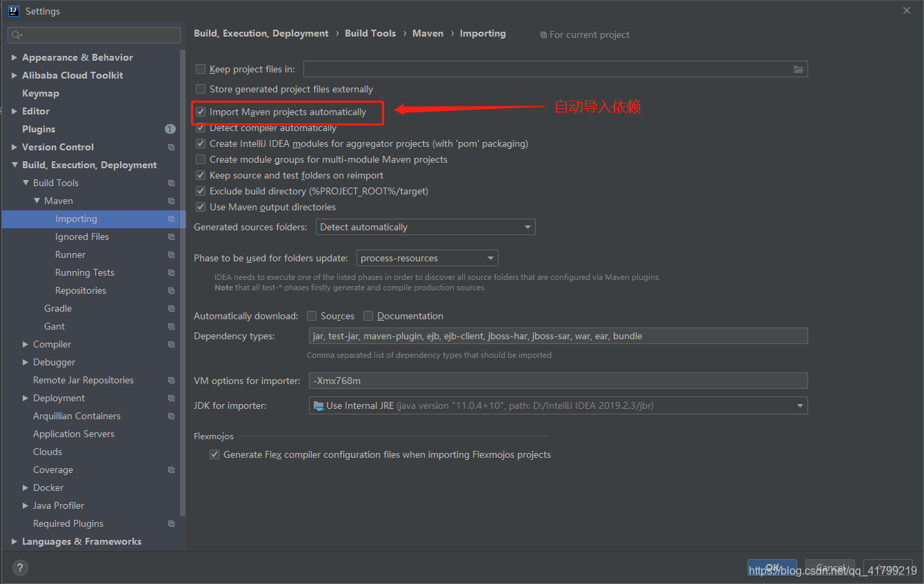Click the project-level icon beside Remote Jar Repositories
This screenshot has width=924, height=584.
pyautogui.click(x=171, y=380)
